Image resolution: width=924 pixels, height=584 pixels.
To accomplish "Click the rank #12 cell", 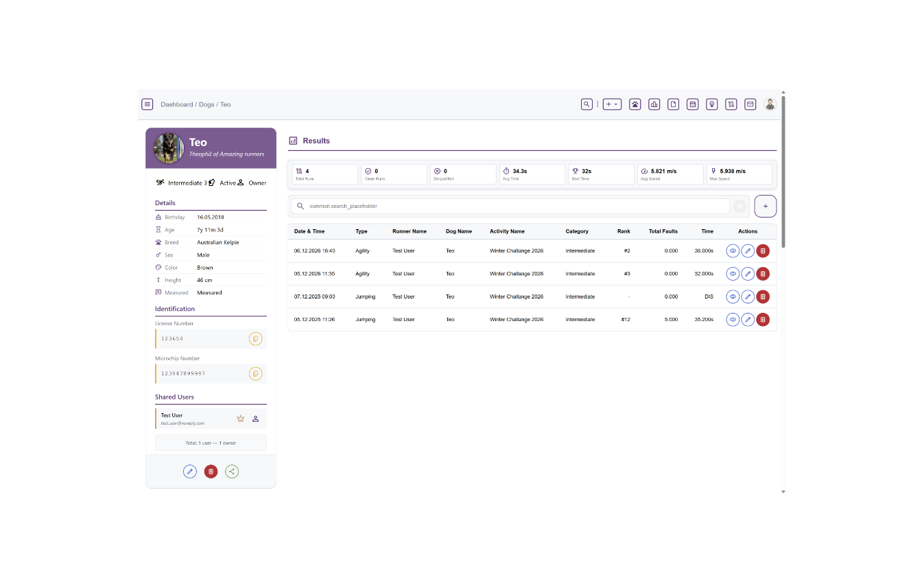I will click(626, 320).
